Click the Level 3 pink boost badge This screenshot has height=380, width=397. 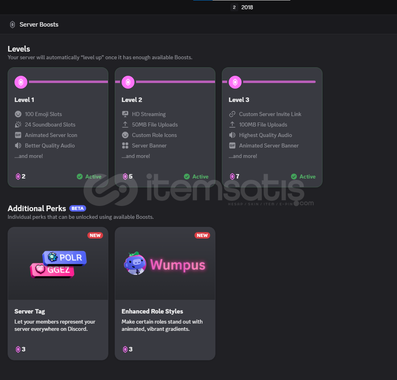[x=235, y=82]
